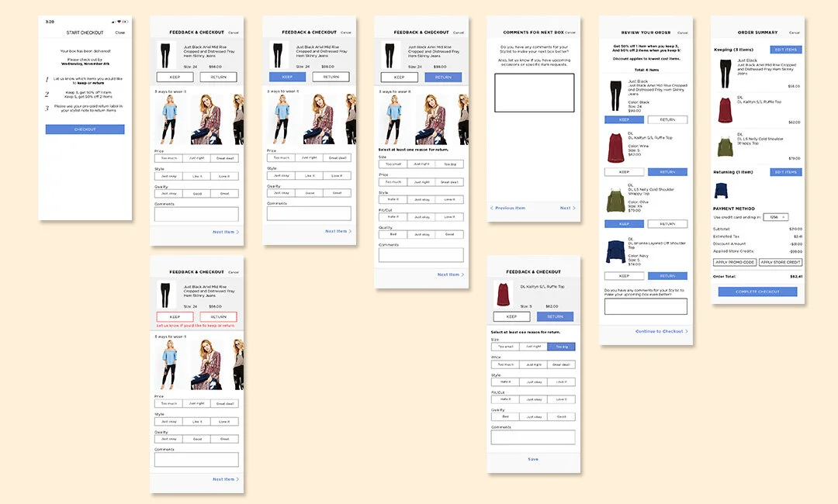Viewport: 838px width, 504px height.
Task: Click the large comments box for next box
Action: pos(535,93)
